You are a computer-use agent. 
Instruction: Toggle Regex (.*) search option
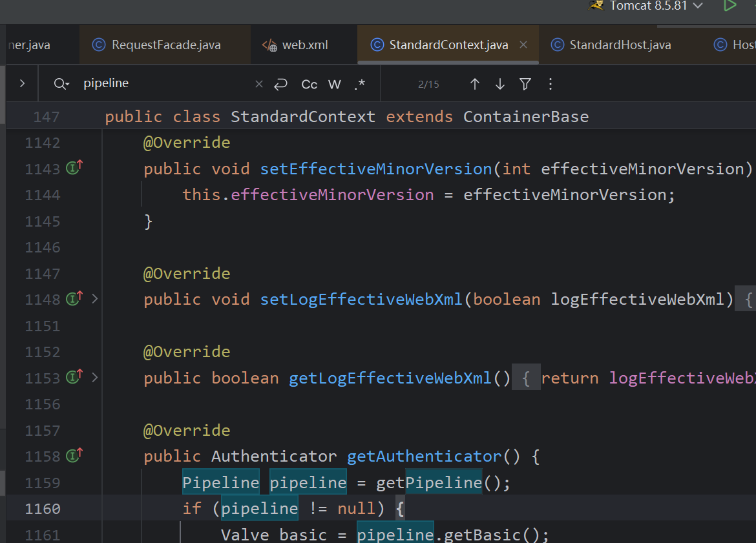coord(360,84)
